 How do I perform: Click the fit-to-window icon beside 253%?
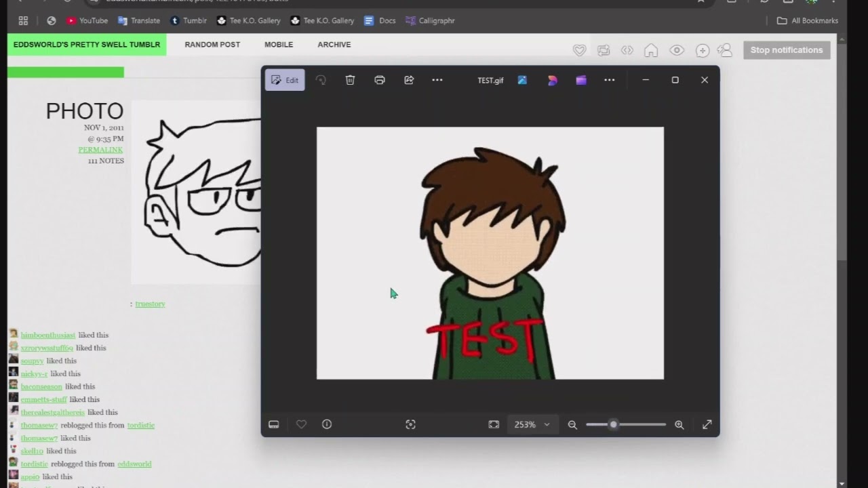[494, 424]
